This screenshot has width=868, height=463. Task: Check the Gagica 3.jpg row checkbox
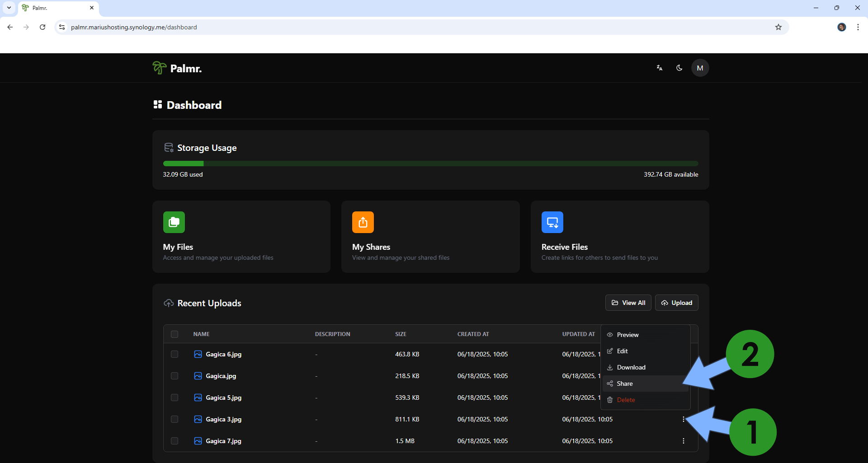point(175,419)
